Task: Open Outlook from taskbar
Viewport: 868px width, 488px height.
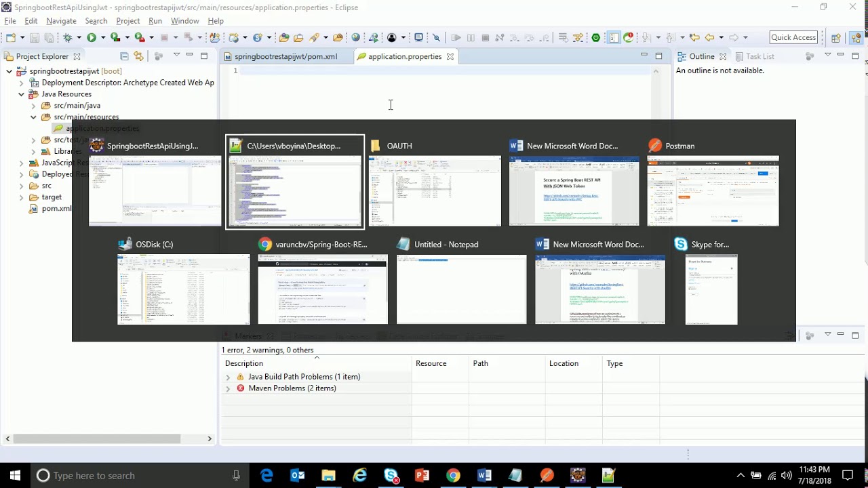Action: [x=298, y=475]
